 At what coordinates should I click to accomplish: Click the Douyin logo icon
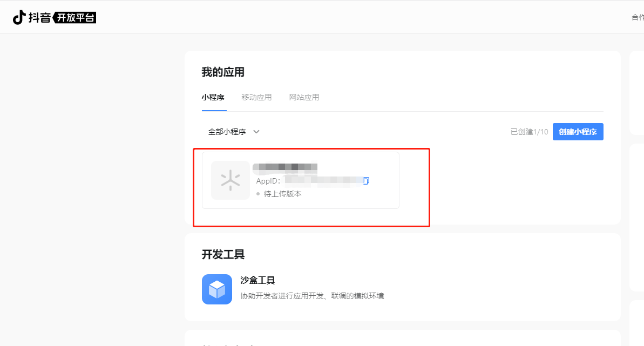point(19,18)
